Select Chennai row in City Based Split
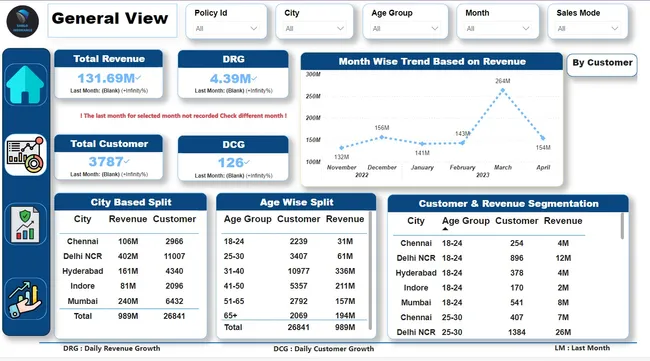650x361 pixels. (x=129, y=241)
